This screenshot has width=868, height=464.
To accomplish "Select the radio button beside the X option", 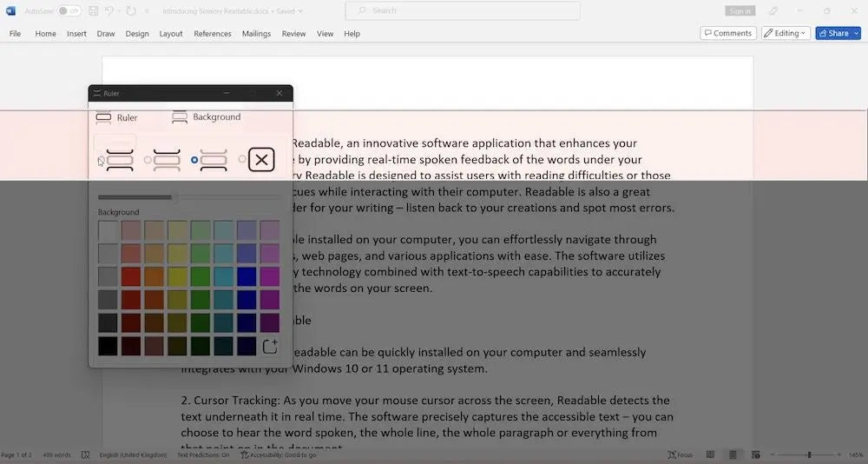I will tap(242, 159).
